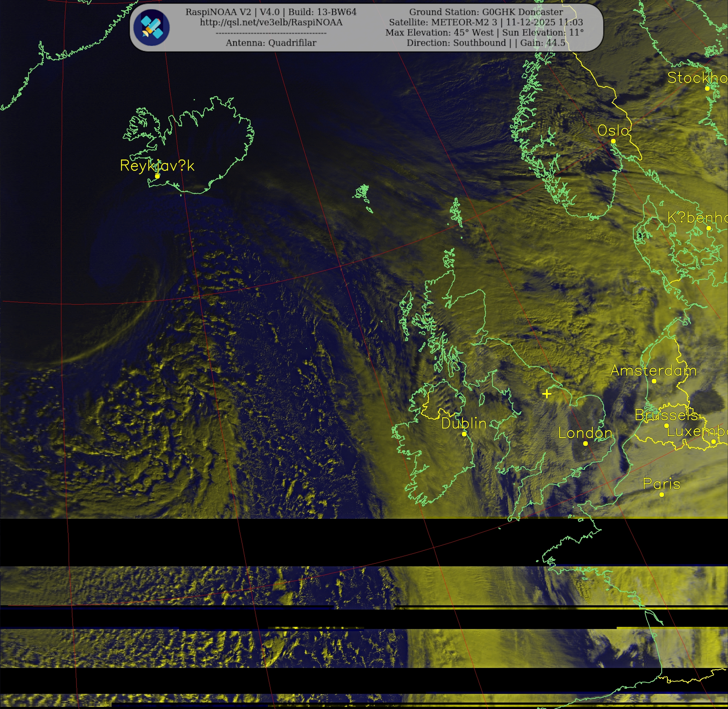Click the Ground Station G0GHK Doncaster text
This screenshot has height=709, width=728.
(486, 12)
